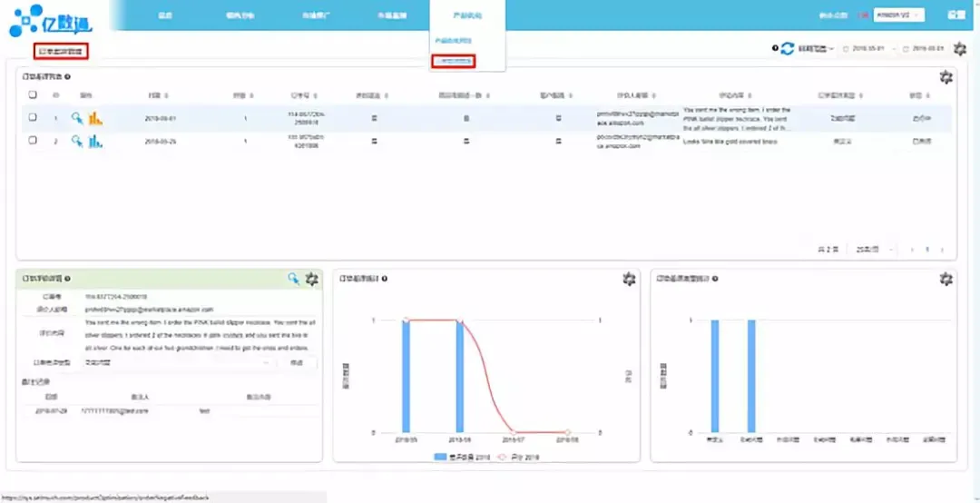Open gear settings of the line chart panel
Screen dimensions: 980x503
[x=629, y=279]
